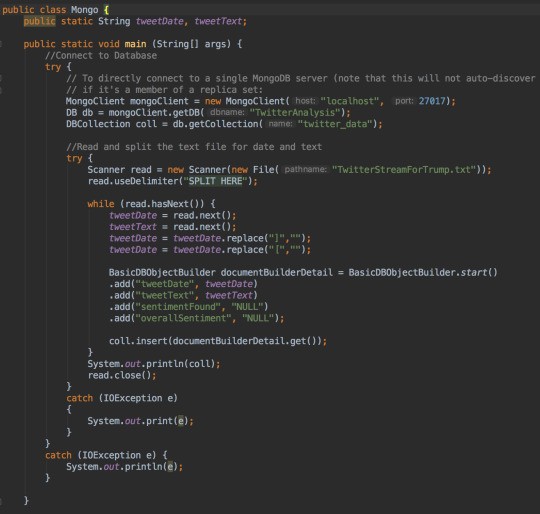Click the "port:" parameter hint
This screenshot has width=540, height=514.
click(404, 101)
